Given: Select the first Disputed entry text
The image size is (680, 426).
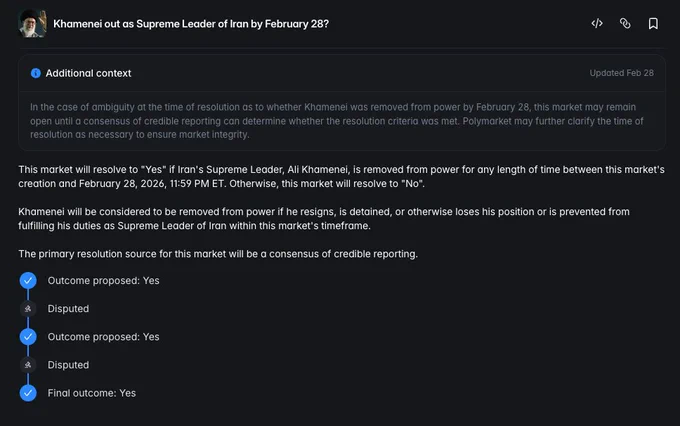Looking at the screenshot, I should click(68, 309).
